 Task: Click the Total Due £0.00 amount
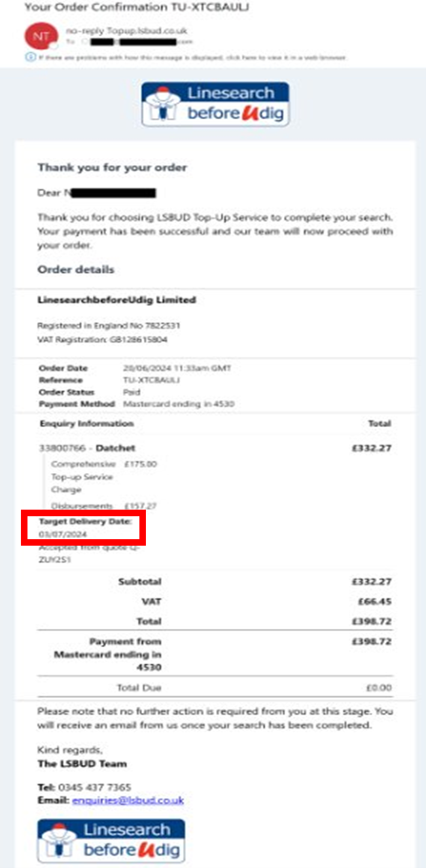(379, 688)
